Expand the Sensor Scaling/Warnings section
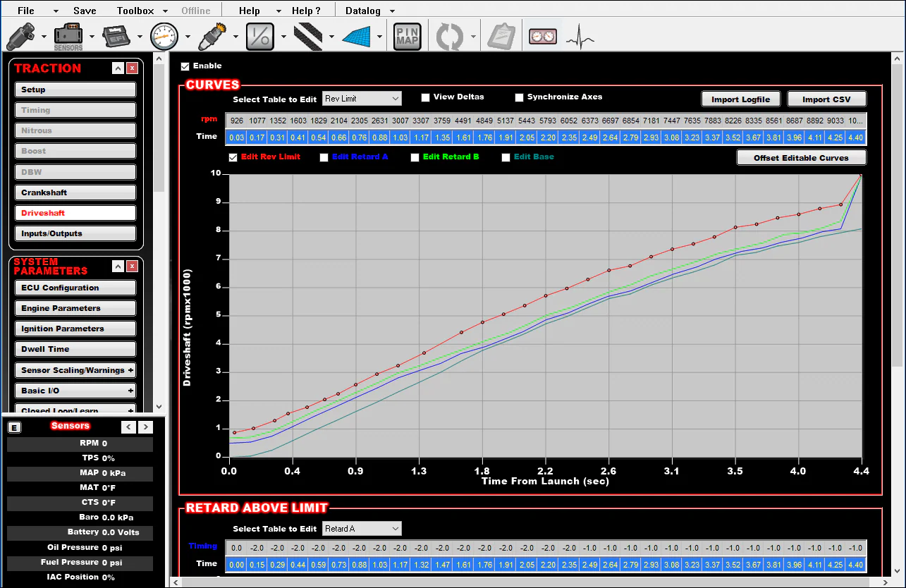The height and width of the screenshot is (588, 906). pos(75,369)
